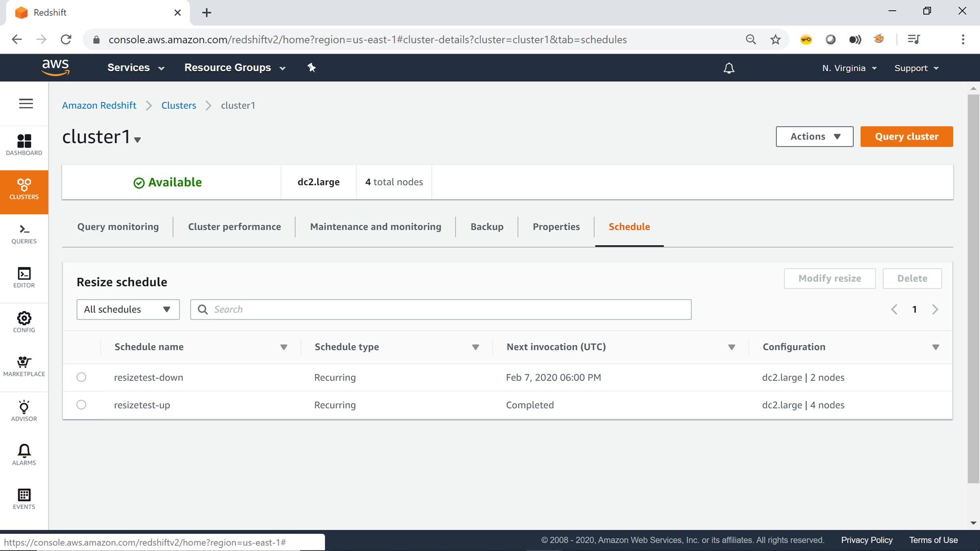Viewport: 980px width, 551px height.
Task: Open Alarms bell in sidebar
Action: coord(24,455)
